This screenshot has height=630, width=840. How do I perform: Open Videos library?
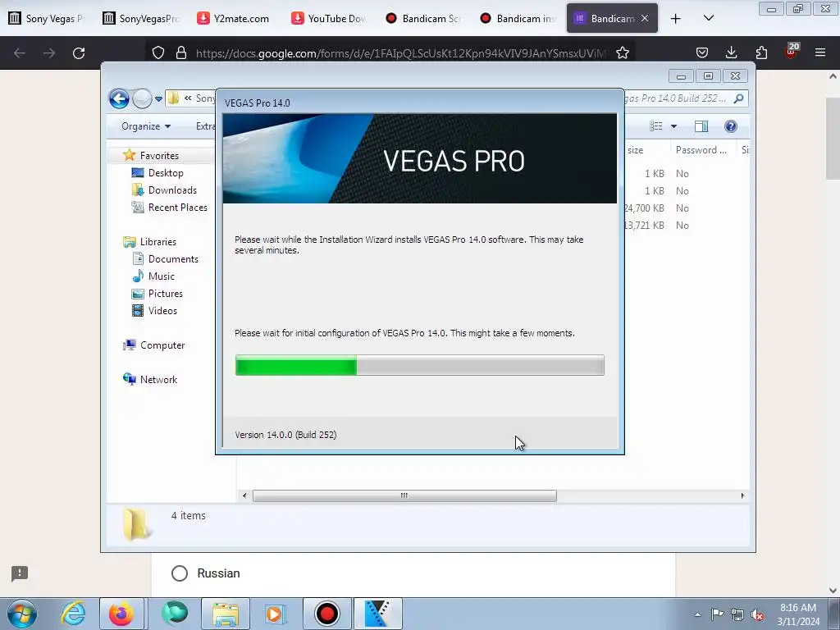pos(162,311)
